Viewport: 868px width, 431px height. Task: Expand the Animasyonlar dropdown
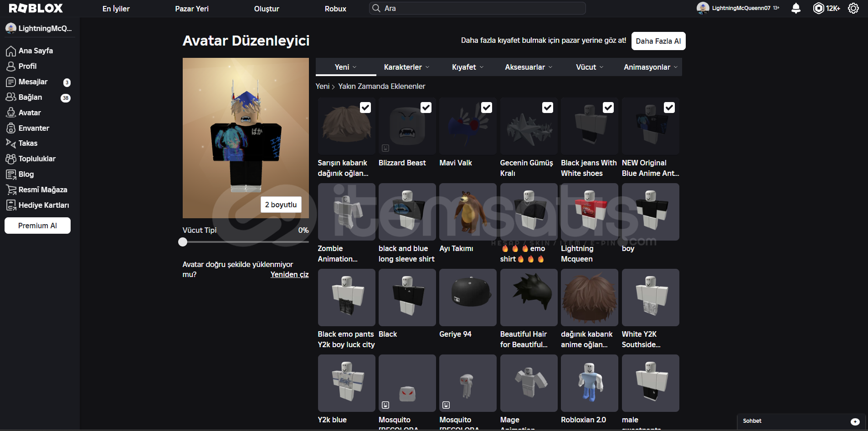[x=650, y=67]
